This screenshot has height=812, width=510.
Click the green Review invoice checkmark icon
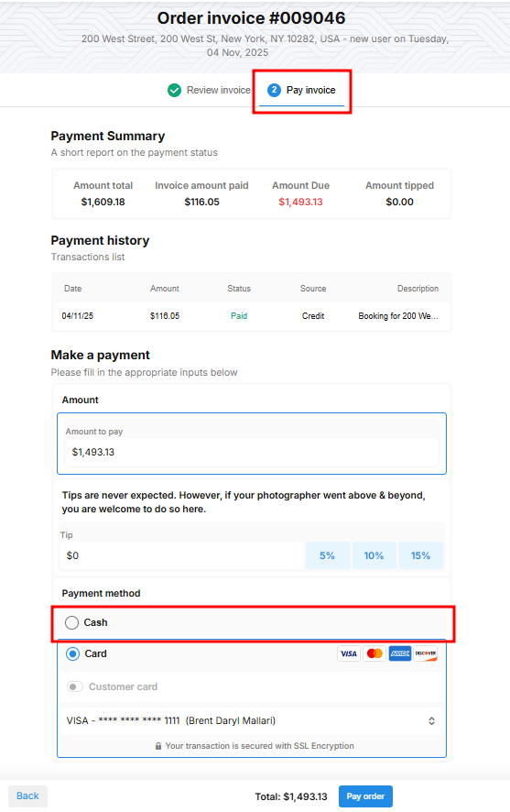pyautogui.click(x=174, y=90)
